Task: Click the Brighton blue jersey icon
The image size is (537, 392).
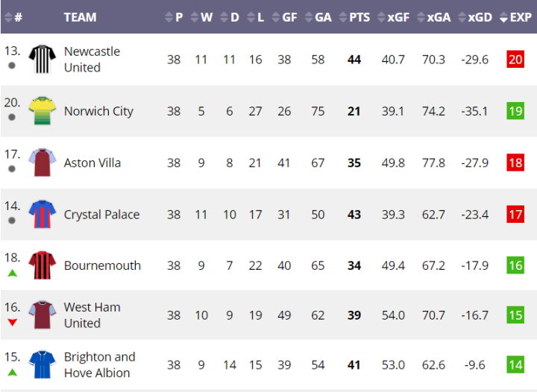Action: [x=42, y=364]
